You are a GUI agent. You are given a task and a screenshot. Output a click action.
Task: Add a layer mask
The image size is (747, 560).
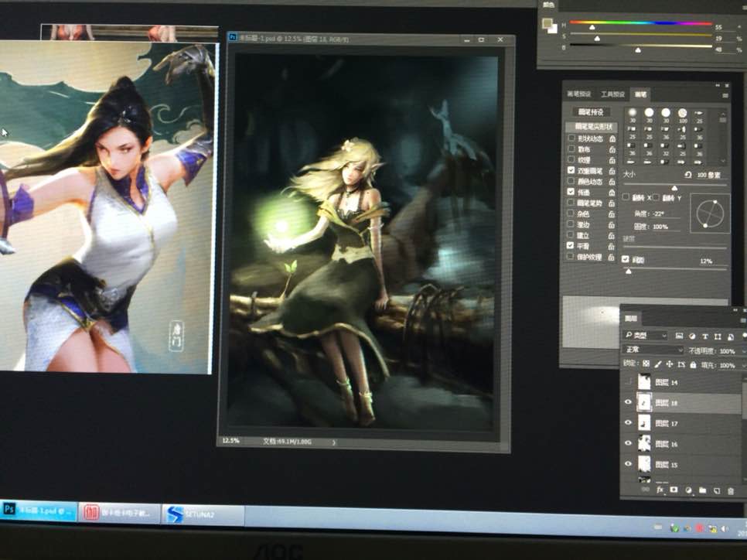[674, 490]
